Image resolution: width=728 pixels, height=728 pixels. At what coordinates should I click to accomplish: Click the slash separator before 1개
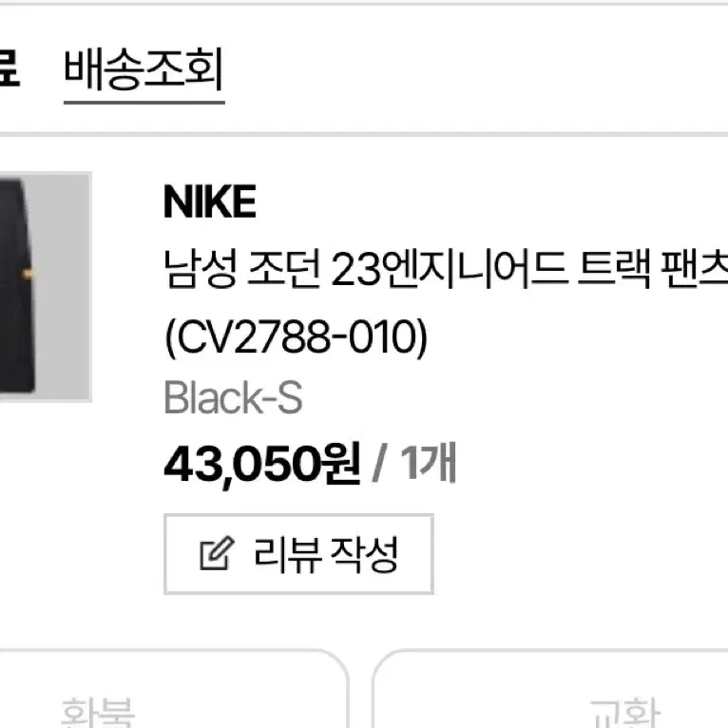(379, 464)
